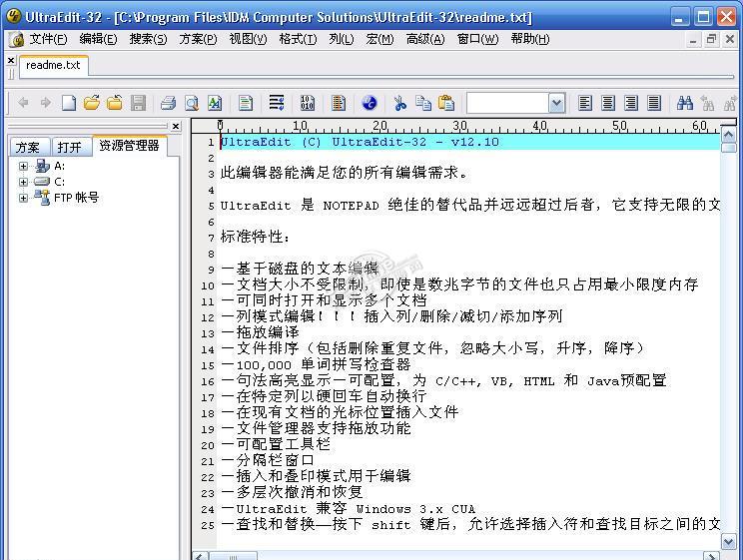Click the scissors cut icon
This screenshot has height=560, width=743.
point(399,103)
